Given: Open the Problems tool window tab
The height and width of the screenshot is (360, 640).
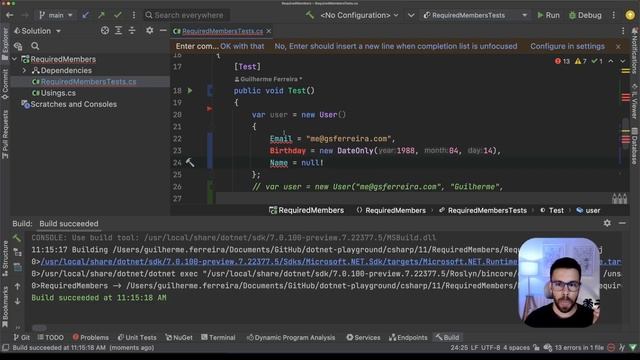Looking at the screenshot, I should [x=90, y=338].
